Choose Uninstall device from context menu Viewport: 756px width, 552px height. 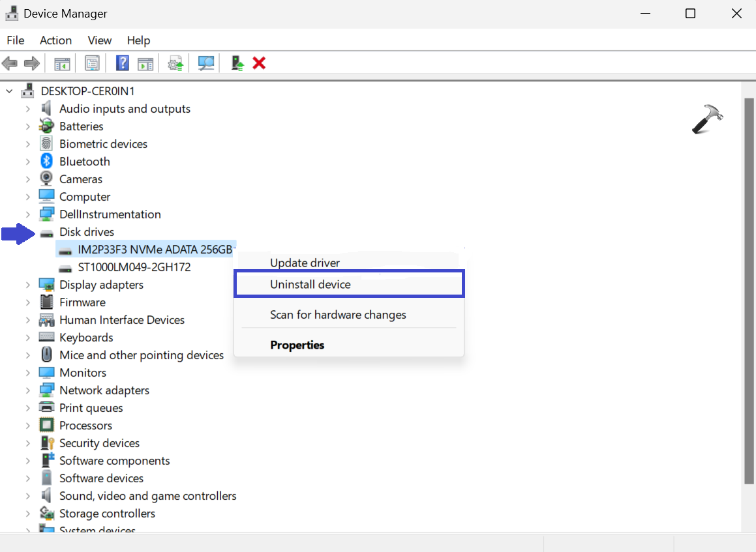pyautogui.click(x=310, y=284)
